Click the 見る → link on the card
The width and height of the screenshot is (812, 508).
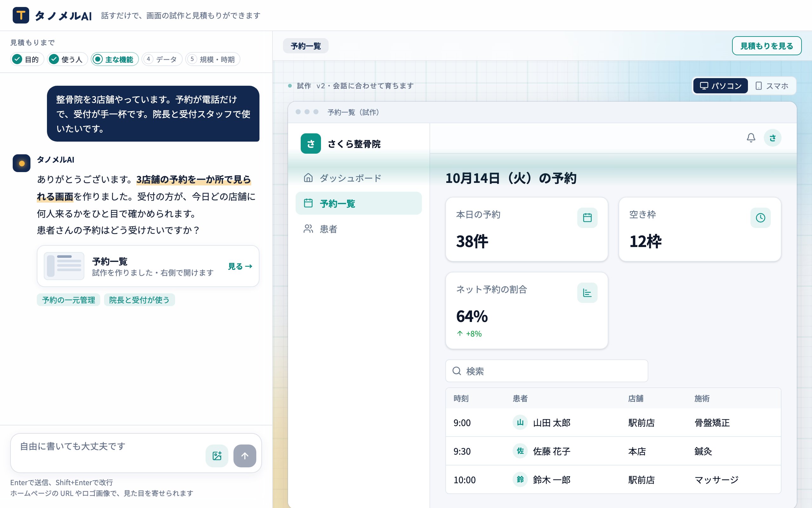240,266
